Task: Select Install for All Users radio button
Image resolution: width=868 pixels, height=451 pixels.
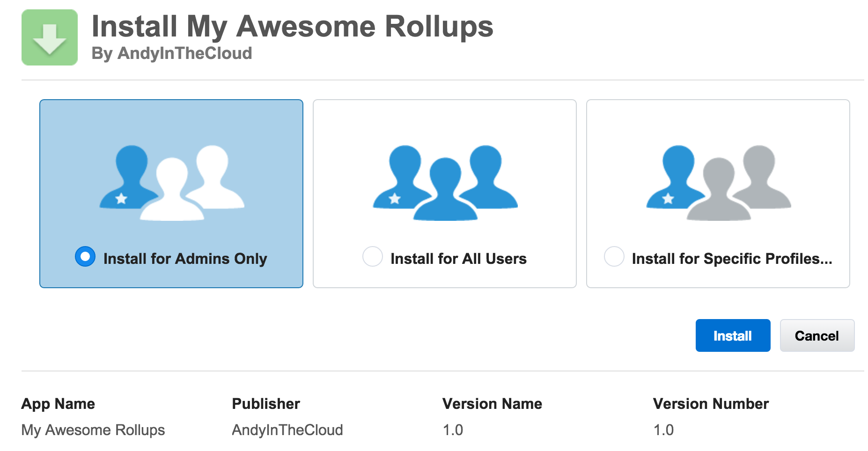Action: pyautogui.click(x=372, y=256)
